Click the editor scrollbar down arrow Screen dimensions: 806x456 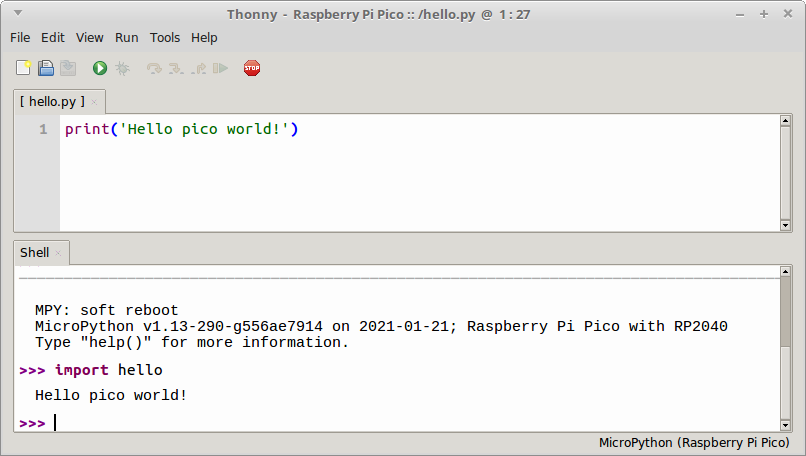785,225
